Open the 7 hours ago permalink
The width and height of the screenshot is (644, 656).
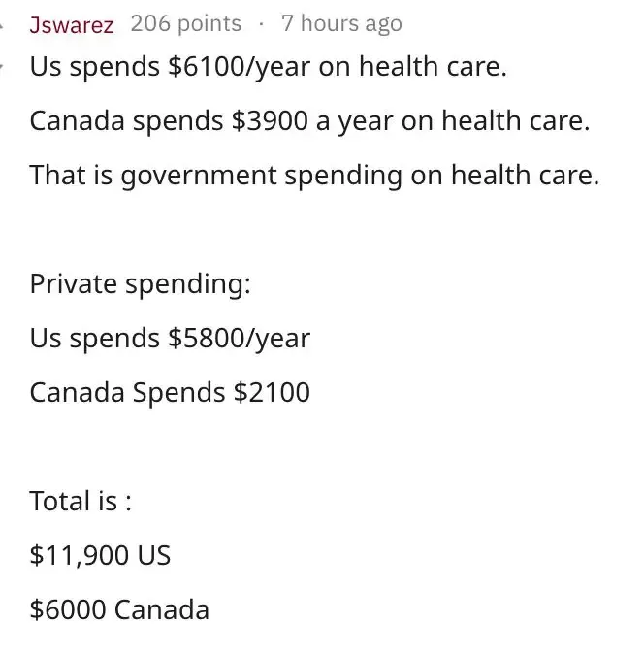point(341,23)
